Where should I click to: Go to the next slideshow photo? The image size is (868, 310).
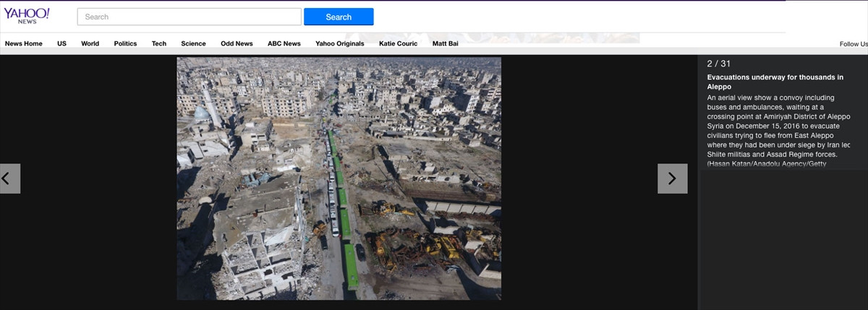[x=672, y=178]
